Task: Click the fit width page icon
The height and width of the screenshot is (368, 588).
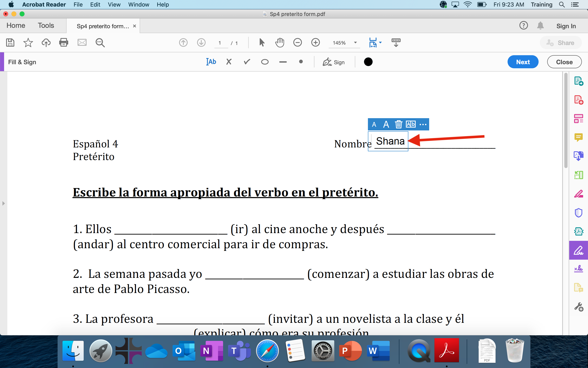Action: (373, 43)
